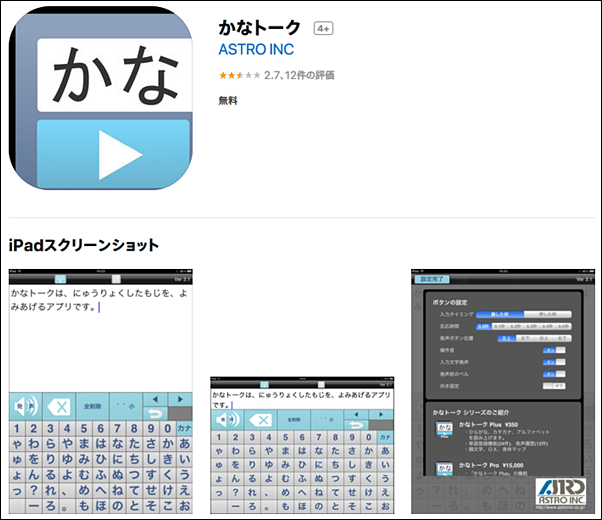
Task: Click the かなトーク app icon
Action: coord(101,98)
